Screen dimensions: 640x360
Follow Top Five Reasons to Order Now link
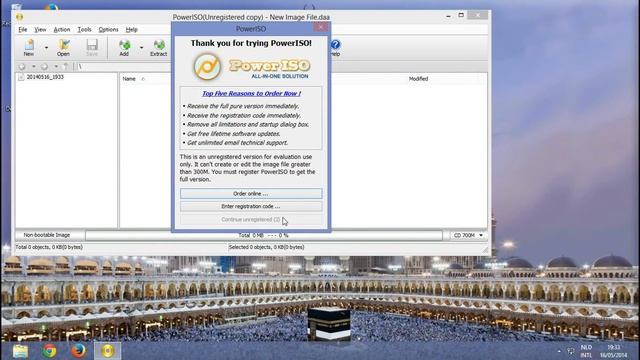coord(251,93)
